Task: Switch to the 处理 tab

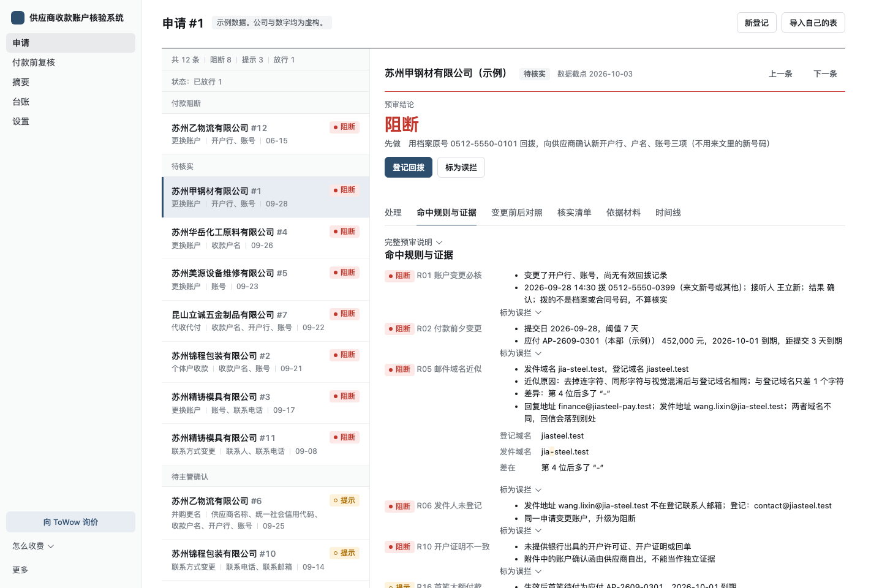Action: [393, 213]
